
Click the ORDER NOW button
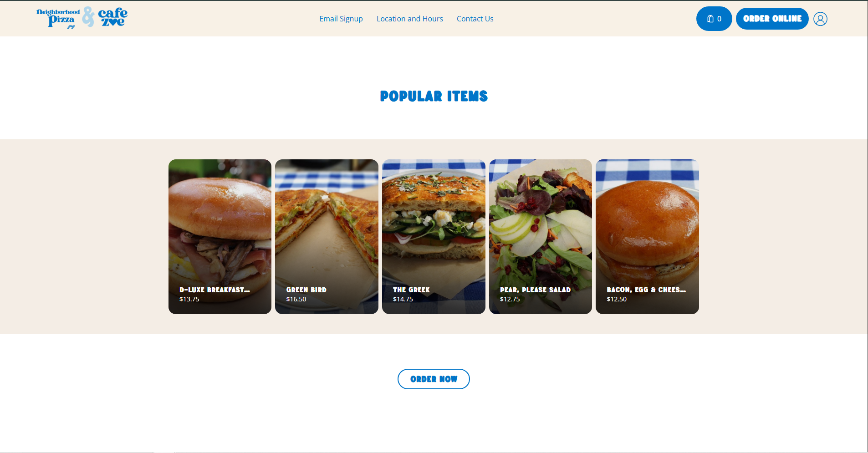coord(434,379)
